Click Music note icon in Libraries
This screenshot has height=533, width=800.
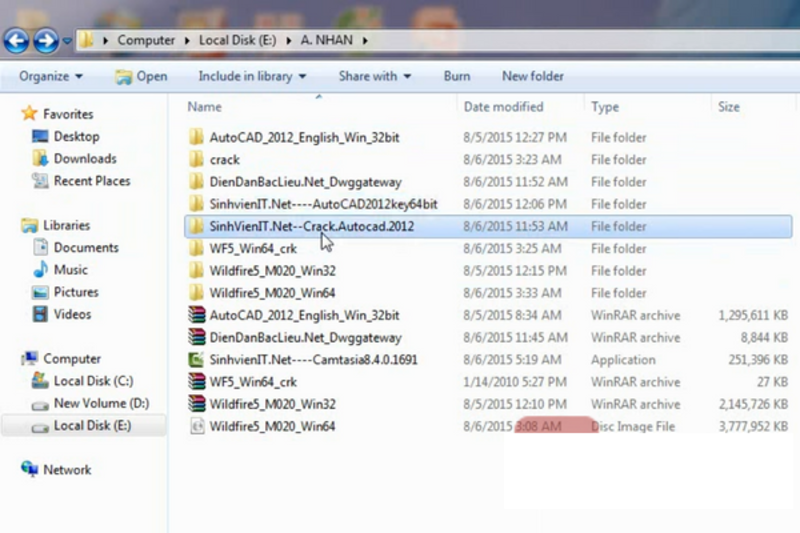point(40,269)
